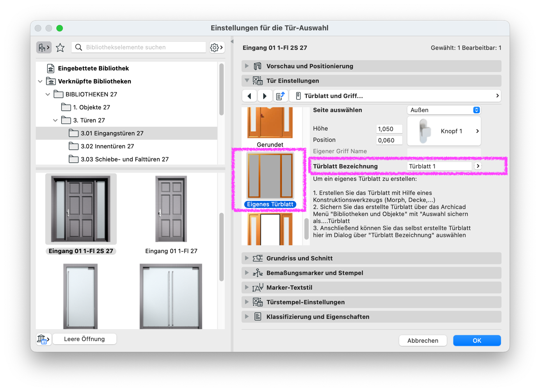Open Türblatt Bezeichnung arrow chooser
This screenshot has width=540, height=392.
478,166
